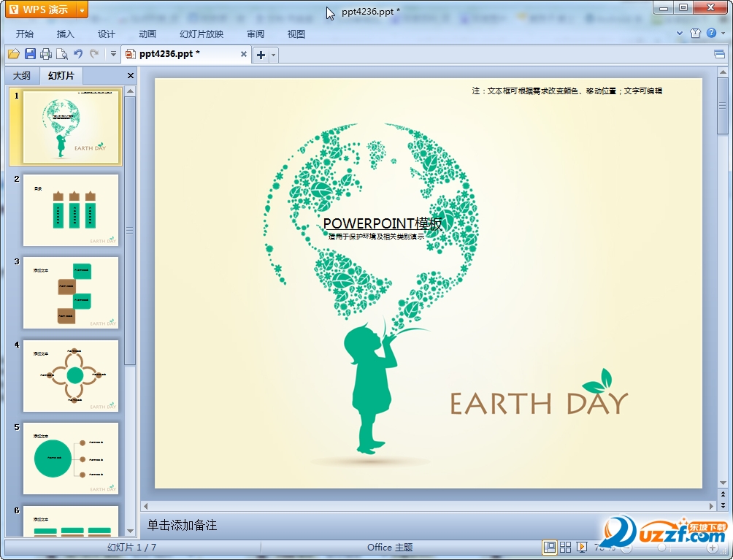Viewport: 733px width, 560px height.
Task: Select slide 5 thumbnail with large circle
Action: click(x=71, y=459)
